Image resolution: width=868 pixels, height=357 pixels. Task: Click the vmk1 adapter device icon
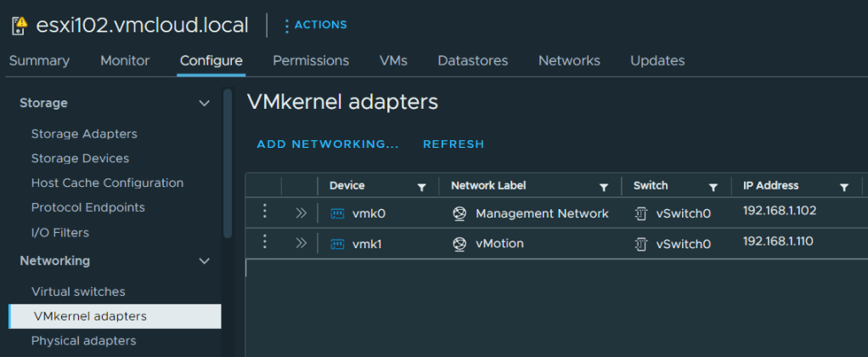[337, 244]
